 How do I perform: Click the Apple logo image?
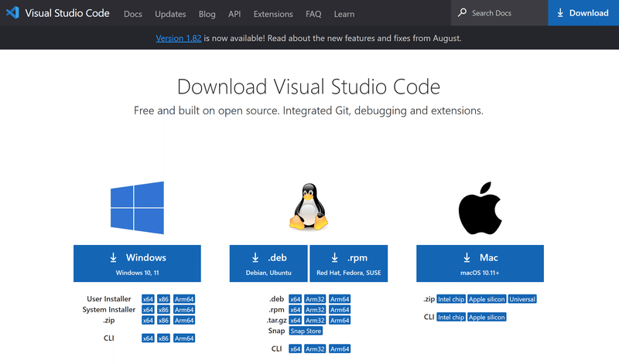click(480, 208)
